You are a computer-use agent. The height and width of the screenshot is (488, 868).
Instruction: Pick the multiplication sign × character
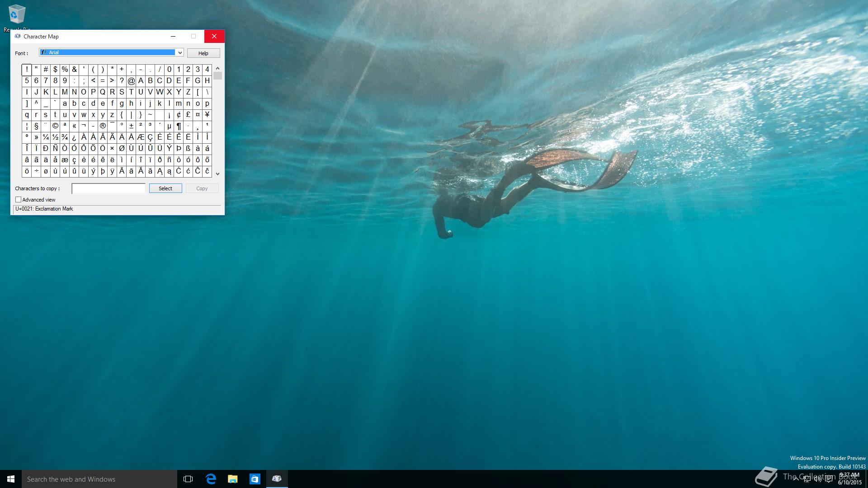[112, 149]
